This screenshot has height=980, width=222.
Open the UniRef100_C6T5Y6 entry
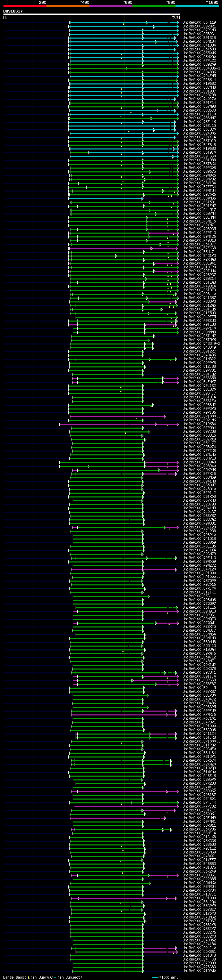[x=199, y=340]
